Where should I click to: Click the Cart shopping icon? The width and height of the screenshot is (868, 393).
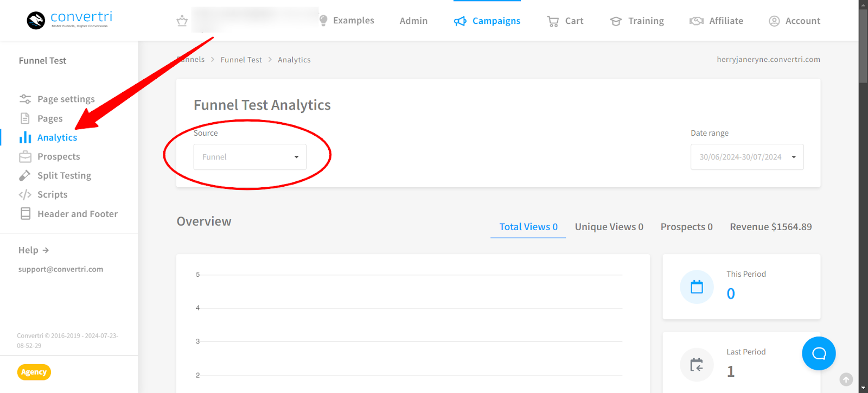click(x=553, y=21)
